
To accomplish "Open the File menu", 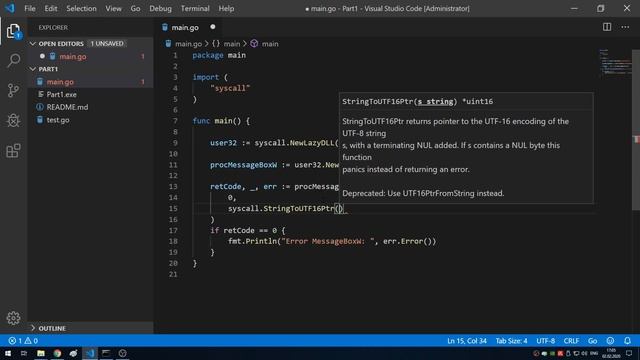I will pos(30,8).
